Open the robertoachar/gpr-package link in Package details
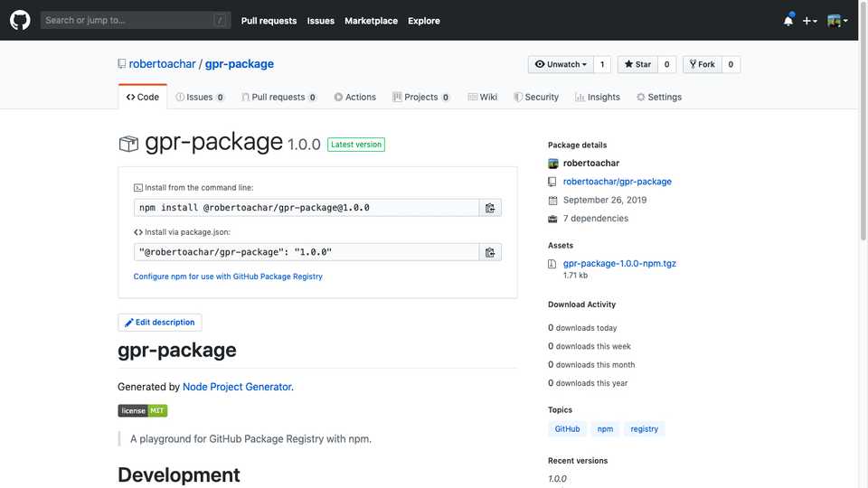 click(618, 182)
